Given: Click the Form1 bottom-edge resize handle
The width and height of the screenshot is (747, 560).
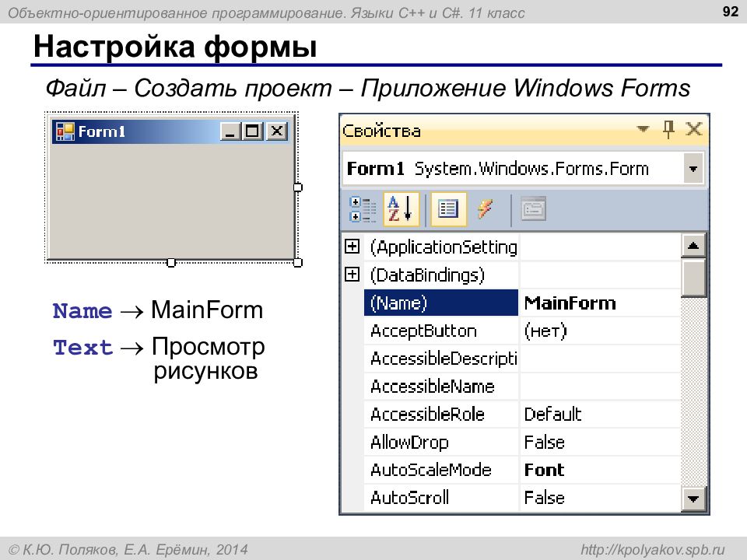Looking at the screenshot, I should (x=171, y=262).
